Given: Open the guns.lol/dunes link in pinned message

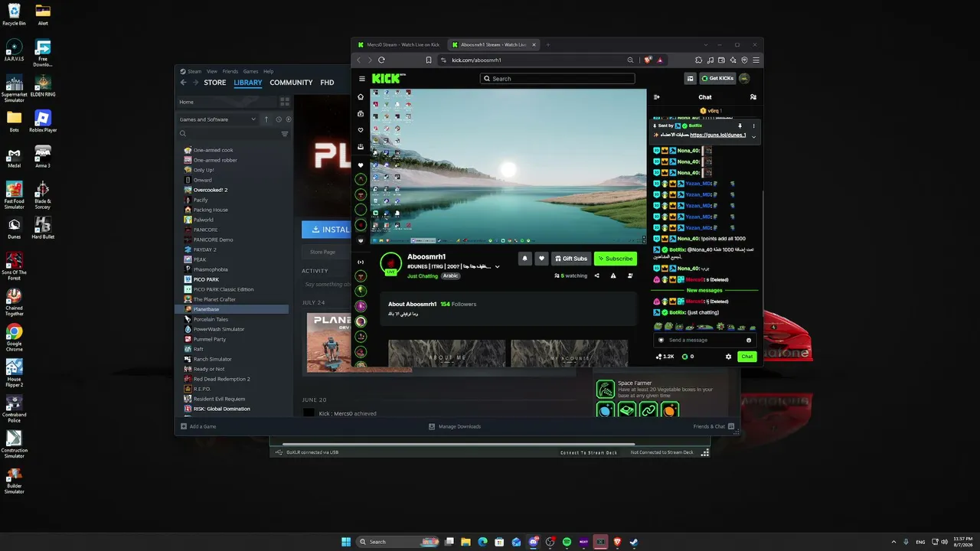Looking at the screenshot, I should pyautogui.click(x=717, y=135).
